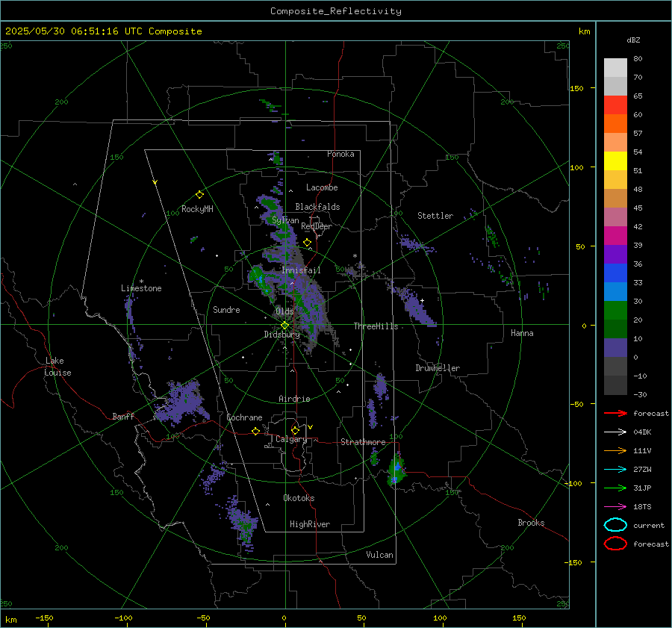Click the red 'forecast' ellipse in the legend

pyautogui.click(x=615, y=544)
